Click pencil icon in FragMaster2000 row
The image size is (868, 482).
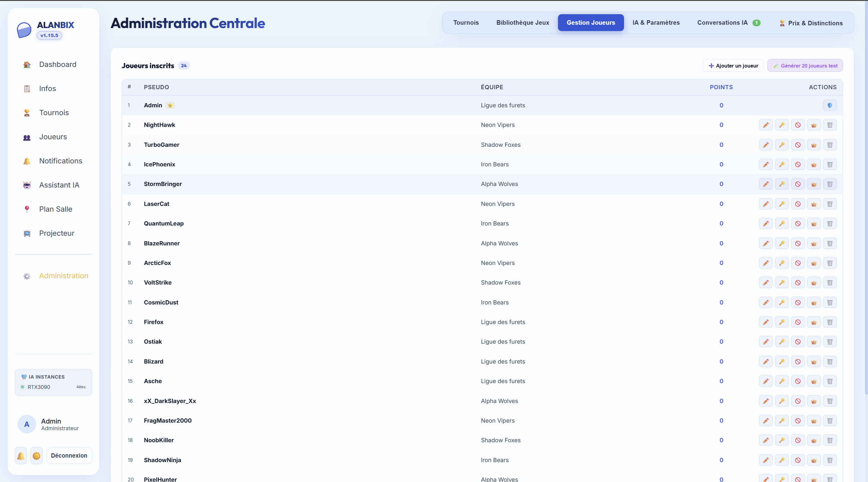click(765, 421)
